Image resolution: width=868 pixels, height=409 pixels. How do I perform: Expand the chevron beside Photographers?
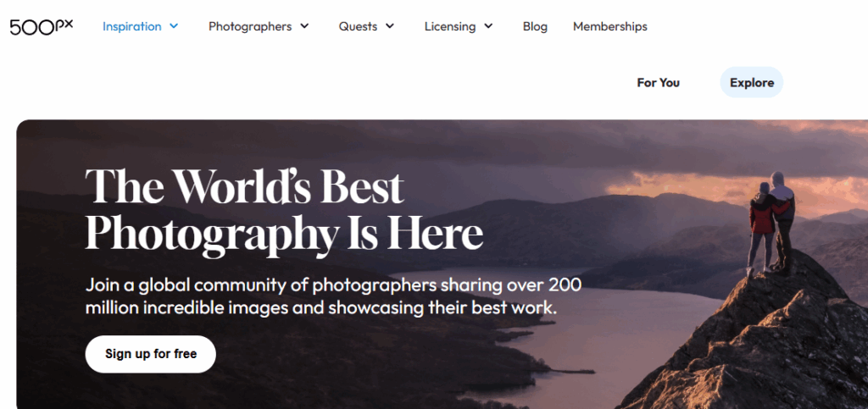(x=304, y=25)
